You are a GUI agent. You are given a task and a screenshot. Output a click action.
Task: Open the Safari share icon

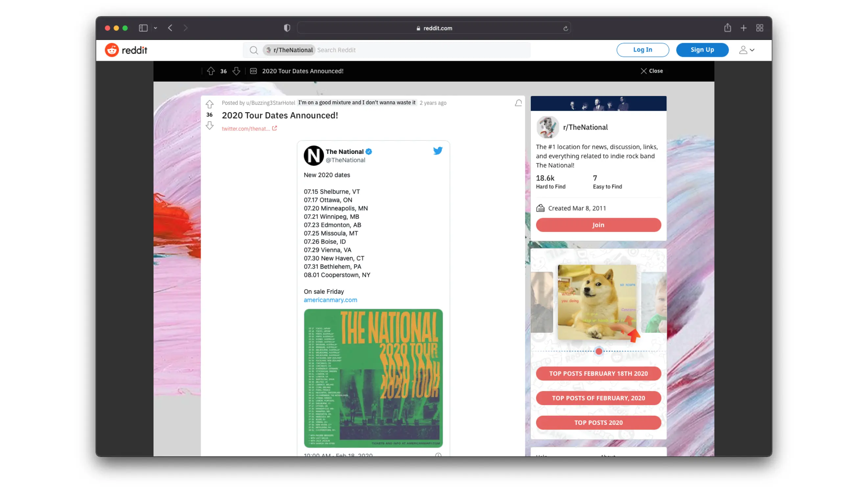[727, 28]
